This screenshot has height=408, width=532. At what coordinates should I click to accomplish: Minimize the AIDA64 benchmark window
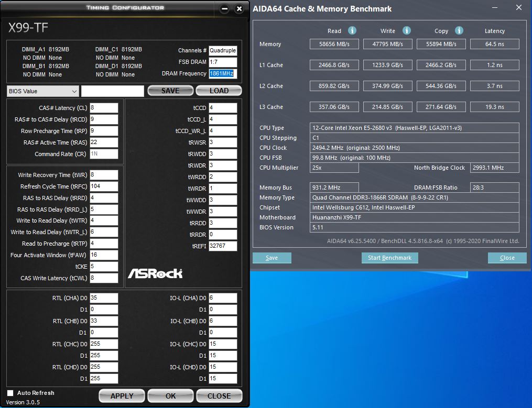(495, 7)
